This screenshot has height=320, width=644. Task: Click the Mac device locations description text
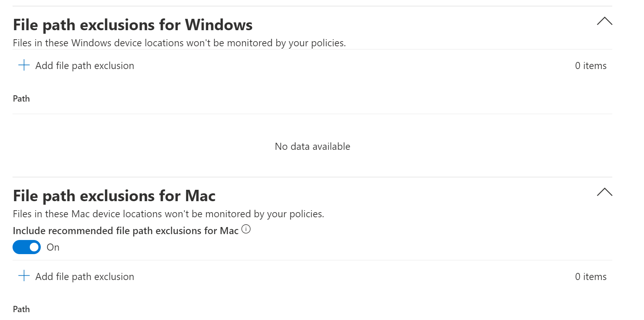tap(168, 214)
